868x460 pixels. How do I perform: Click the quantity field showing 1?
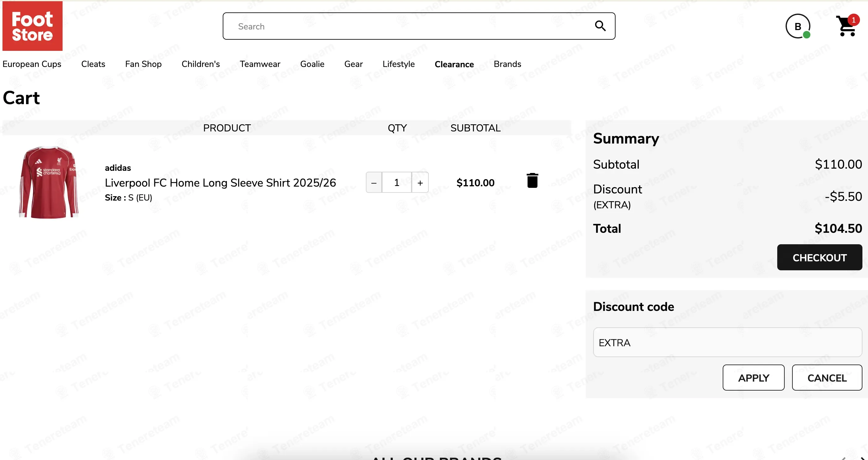tap(397, 183)
